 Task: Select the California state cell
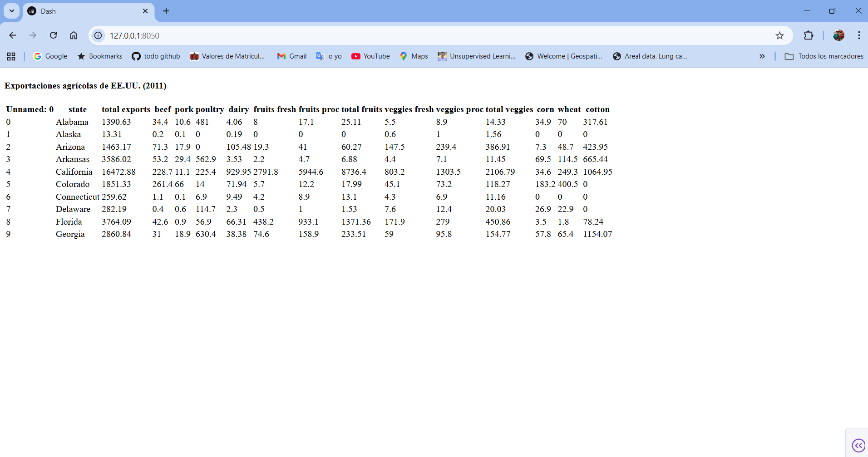pyautogui.click(x=74, y=172)
